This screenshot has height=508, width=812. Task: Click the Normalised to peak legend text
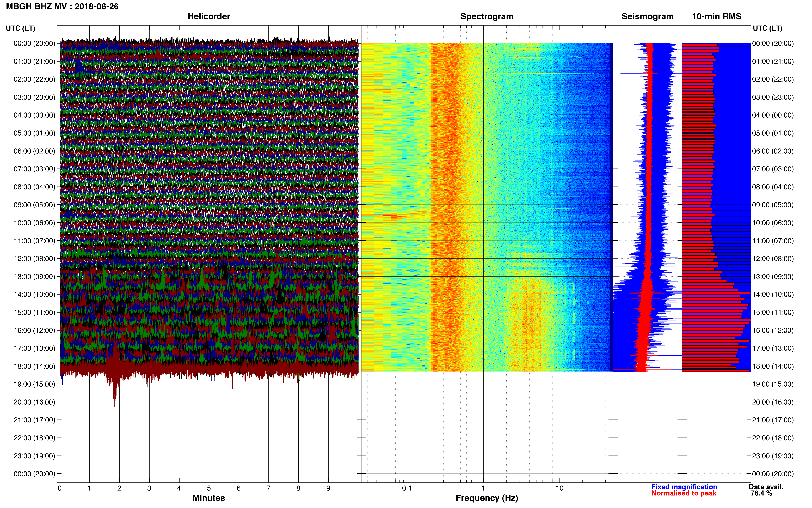[684, 493]
